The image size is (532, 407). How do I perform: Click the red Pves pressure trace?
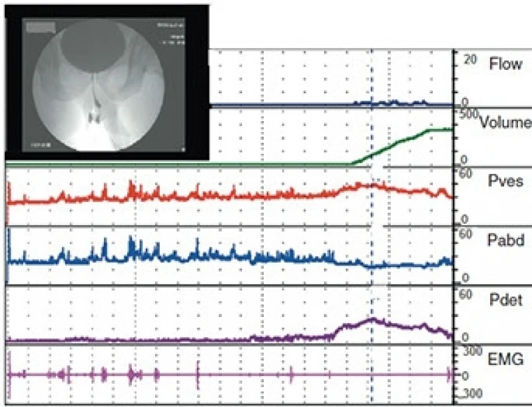point(200,195)
